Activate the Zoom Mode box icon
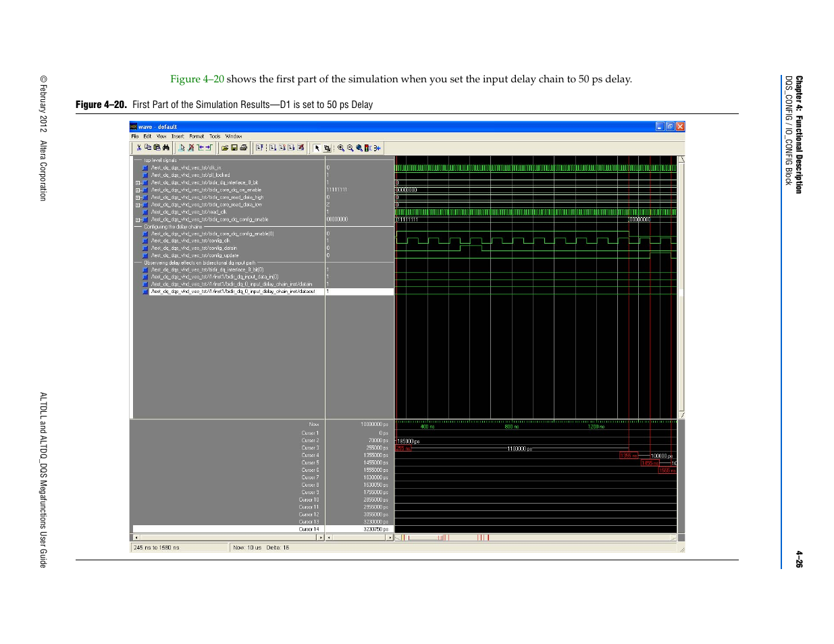Image resolution: width=834 pixels, height=644 pixels. 327,148
